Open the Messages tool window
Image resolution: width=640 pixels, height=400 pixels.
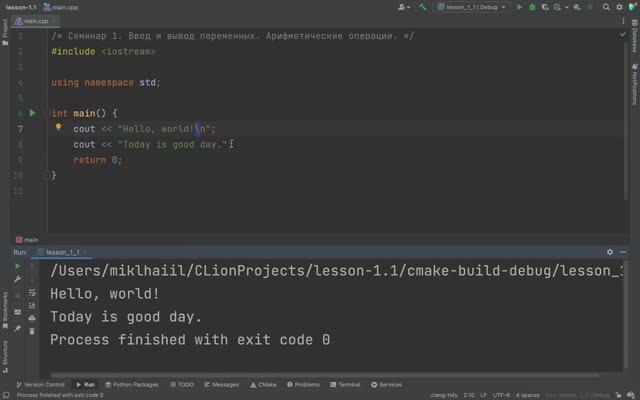(x=222, y=384)
